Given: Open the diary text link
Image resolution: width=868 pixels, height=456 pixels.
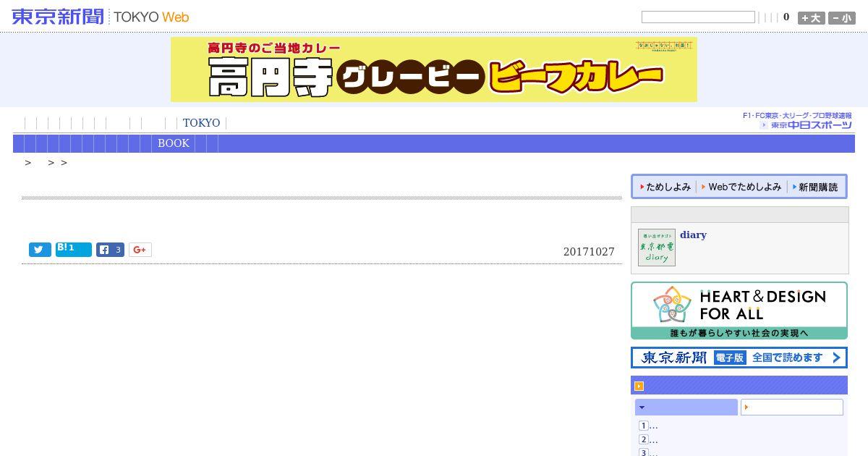Looking at the screenshot, I should [x=693, y=235].
